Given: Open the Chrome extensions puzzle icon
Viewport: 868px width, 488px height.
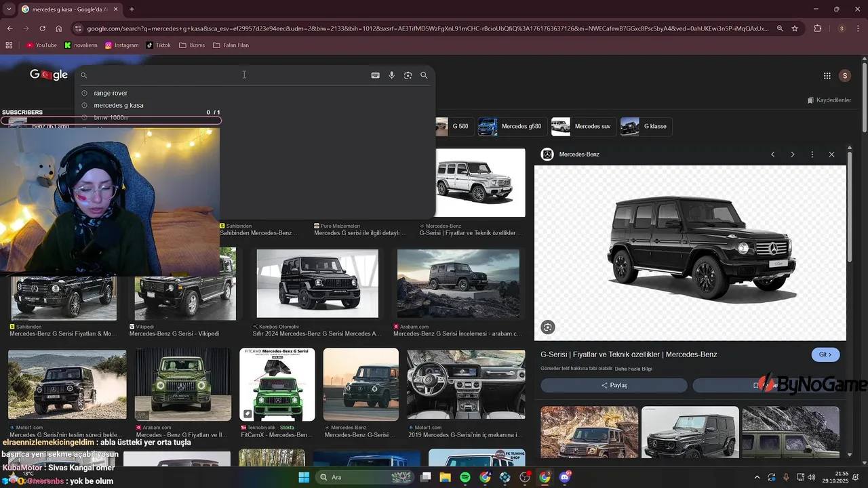Looking at the screenshot, I should pyautogui.click(x=817, y=28).
